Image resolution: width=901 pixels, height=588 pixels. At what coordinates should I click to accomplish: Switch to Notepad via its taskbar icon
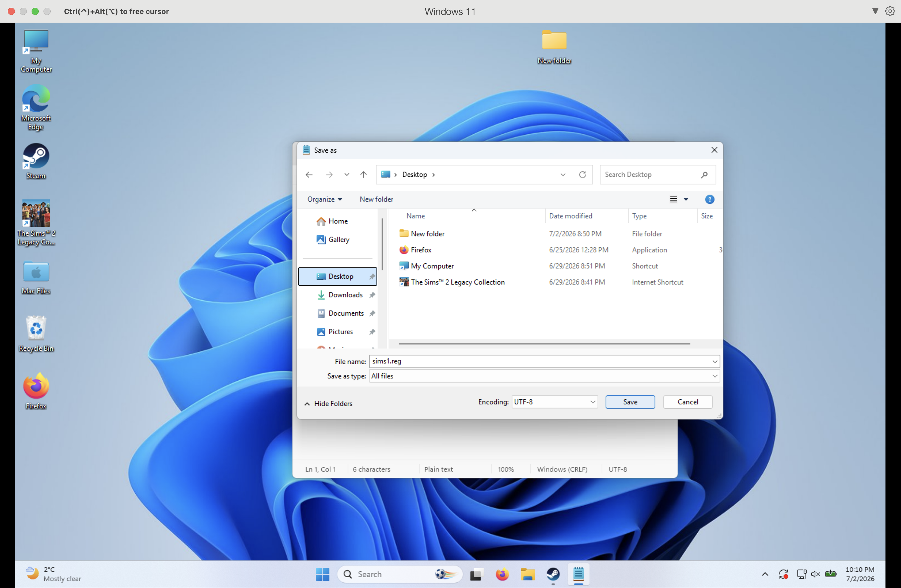pos(578,574)
